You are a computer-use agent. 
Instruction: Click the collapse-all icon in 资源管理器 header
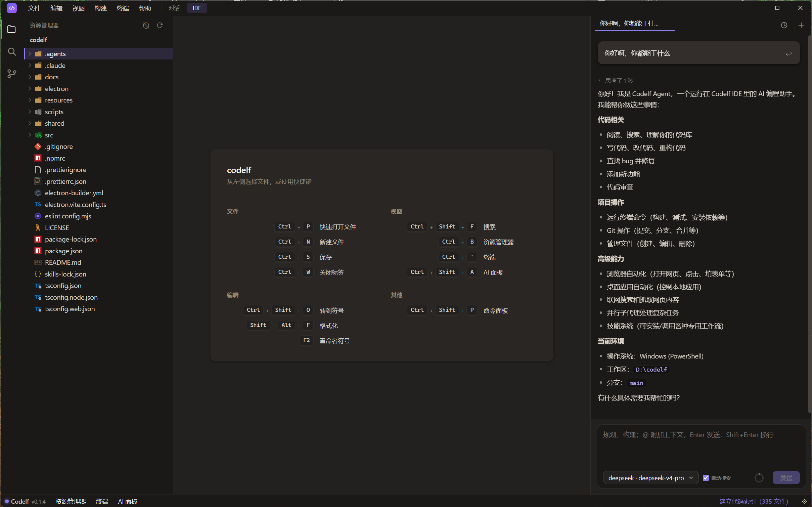[146, 25]
